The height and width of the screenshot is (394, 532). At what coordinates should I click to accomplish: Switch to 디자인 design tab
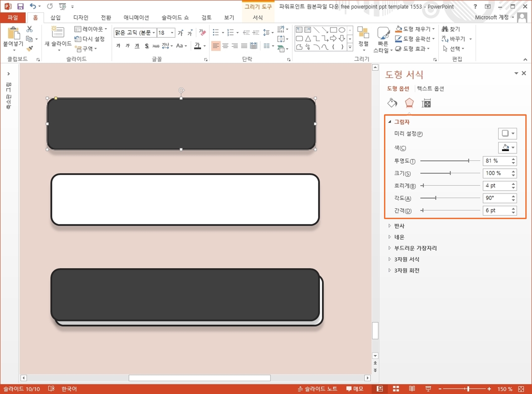pyautogui.click(x=81, y=17)
